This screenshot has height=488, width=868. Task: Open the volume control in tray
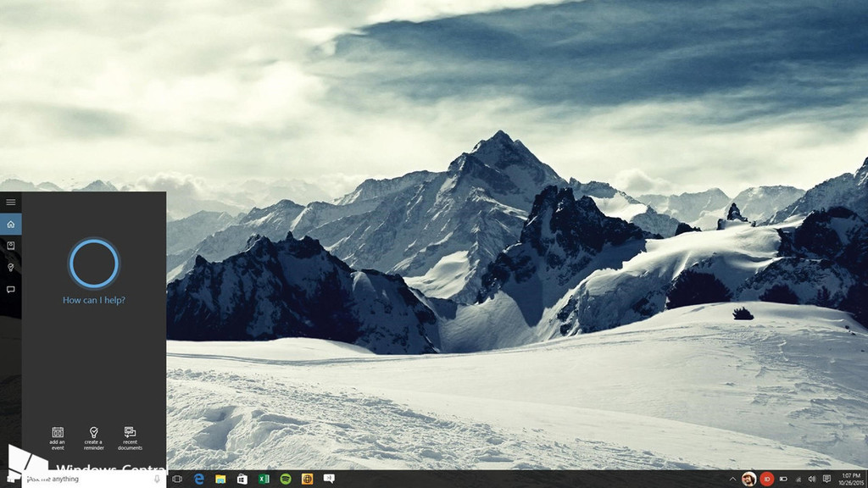click(x=812, y=479)
